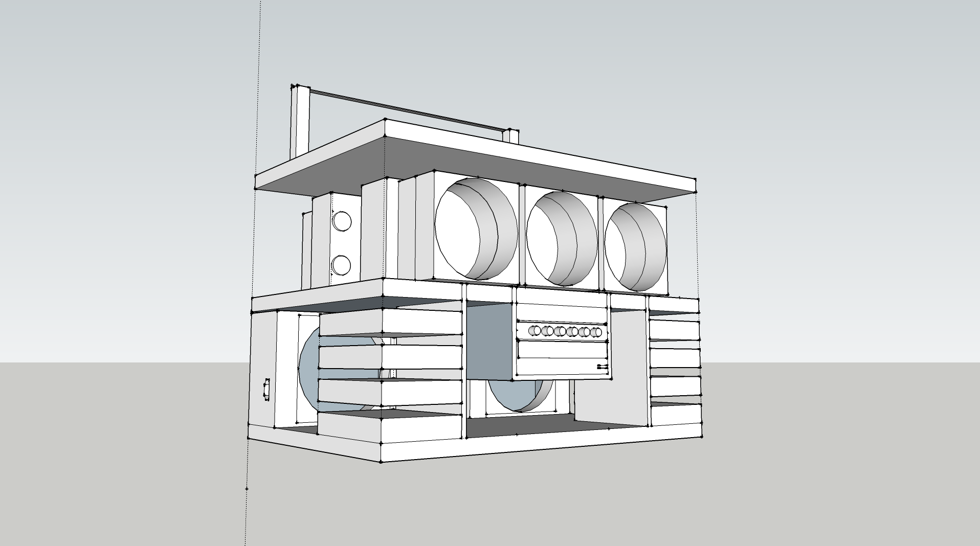The height and width of the screenshot is (546, 980).
Task: Select the small switch on the left side panel
Action: (x=266, y=390)
